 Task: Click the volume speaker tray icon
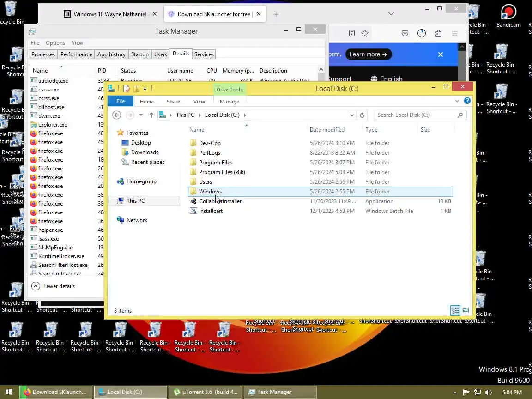(488, 392)
